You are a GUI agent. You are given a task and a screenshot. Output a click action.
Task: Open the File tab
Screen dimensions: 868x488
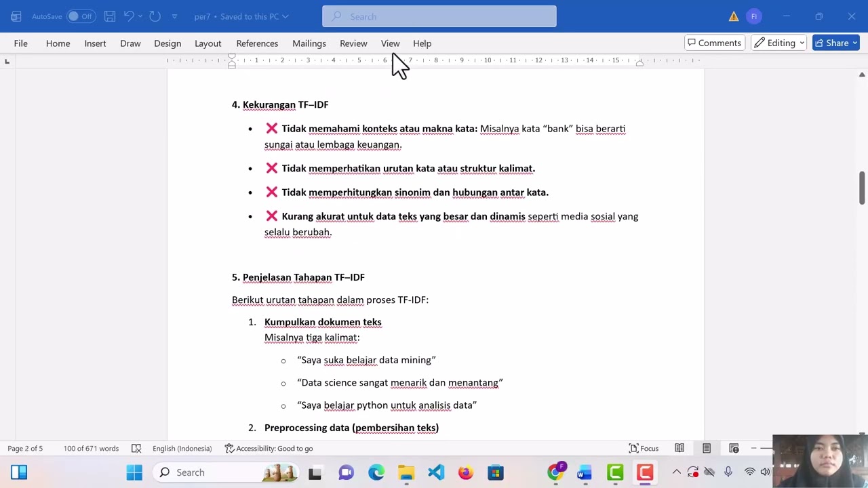20,43
